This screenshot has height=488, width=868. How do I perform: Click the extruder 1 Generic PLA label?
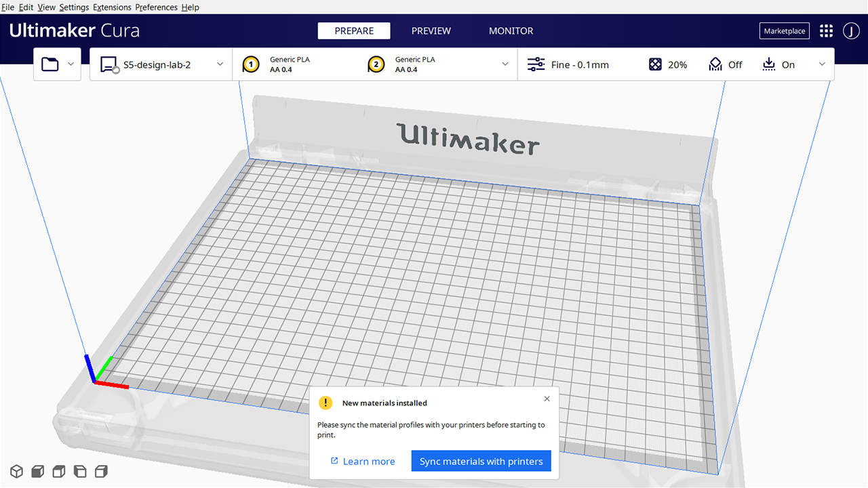pyautogui.click(x=290, y=60)
